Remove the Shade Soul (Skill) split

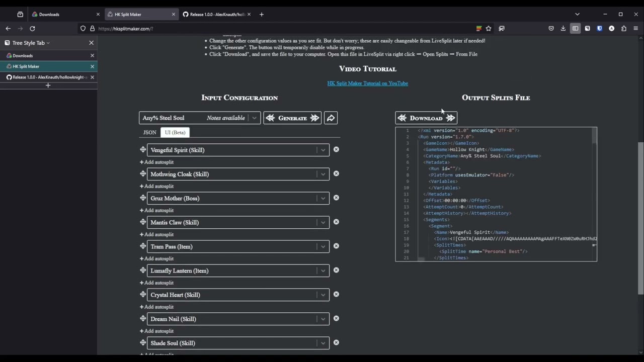(x=336, y=342)
